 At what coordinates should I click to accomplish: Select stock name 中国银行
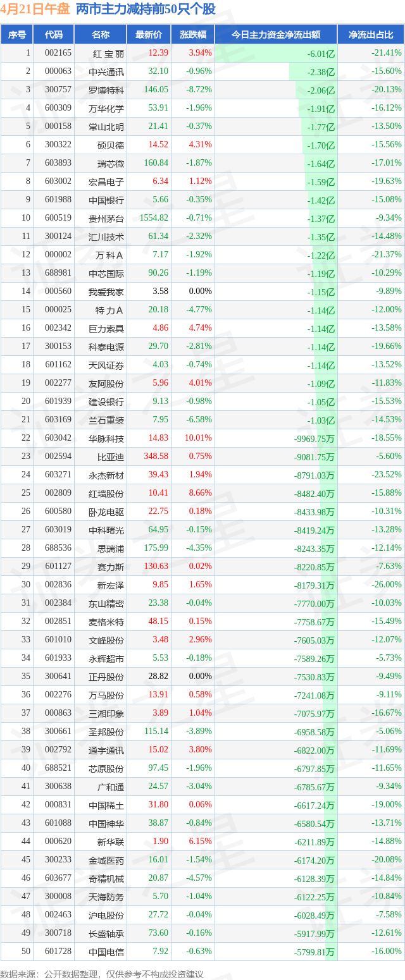coord(106,200)
